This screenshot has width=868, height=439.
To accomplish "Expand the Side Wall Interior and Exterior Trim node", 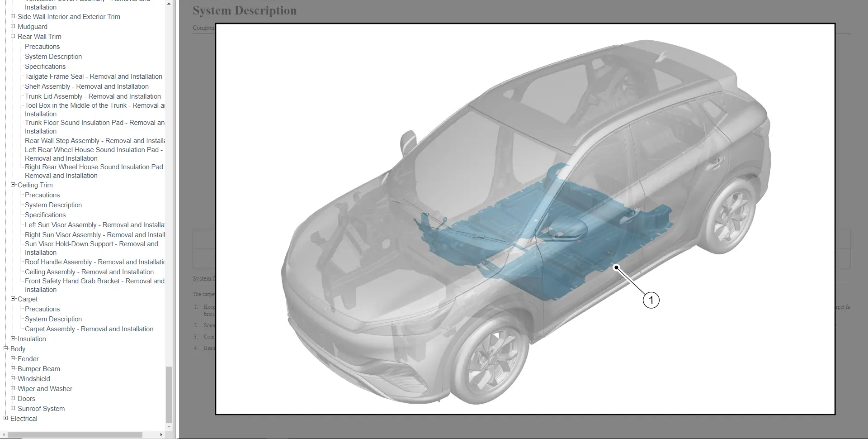I will (x=13, y=16).
